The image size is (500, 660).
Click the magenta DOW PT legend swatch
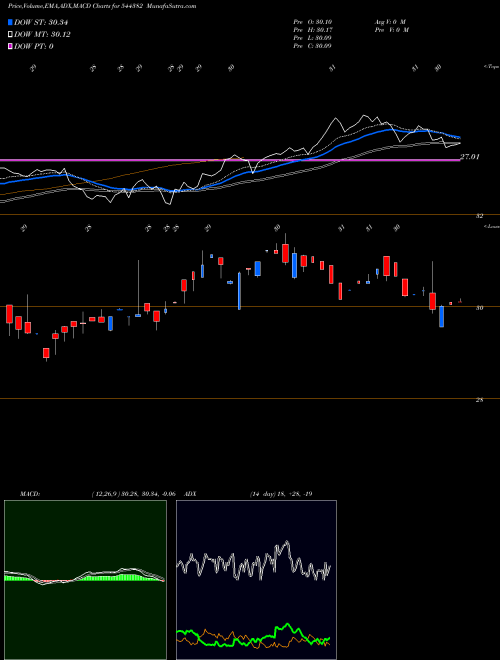tap(11, 46)
